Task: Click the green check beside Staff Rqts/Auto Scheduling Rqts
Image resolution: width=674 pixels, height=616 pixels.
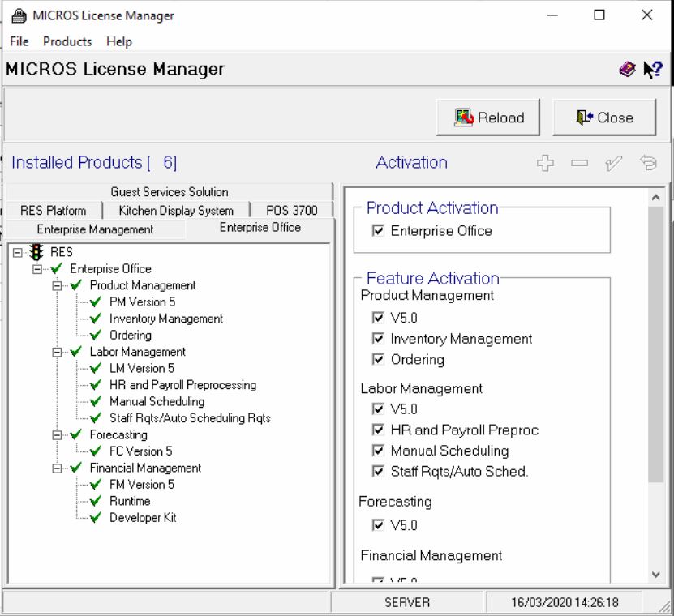Action: [x=96, y=418]
